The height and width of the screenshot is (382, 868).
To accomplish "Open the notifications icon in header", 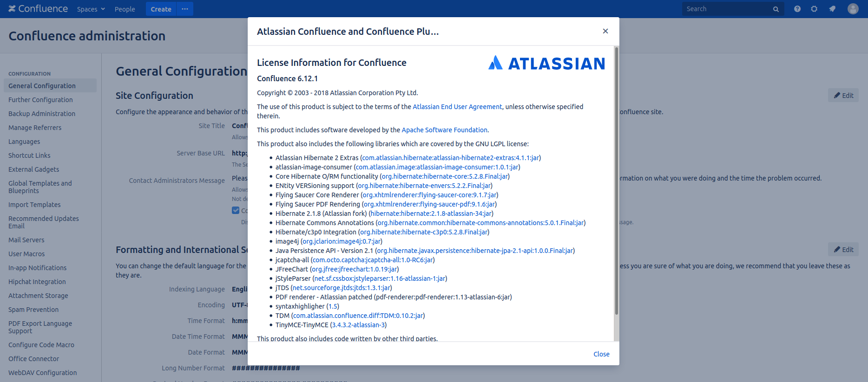I will pos(832,9).
